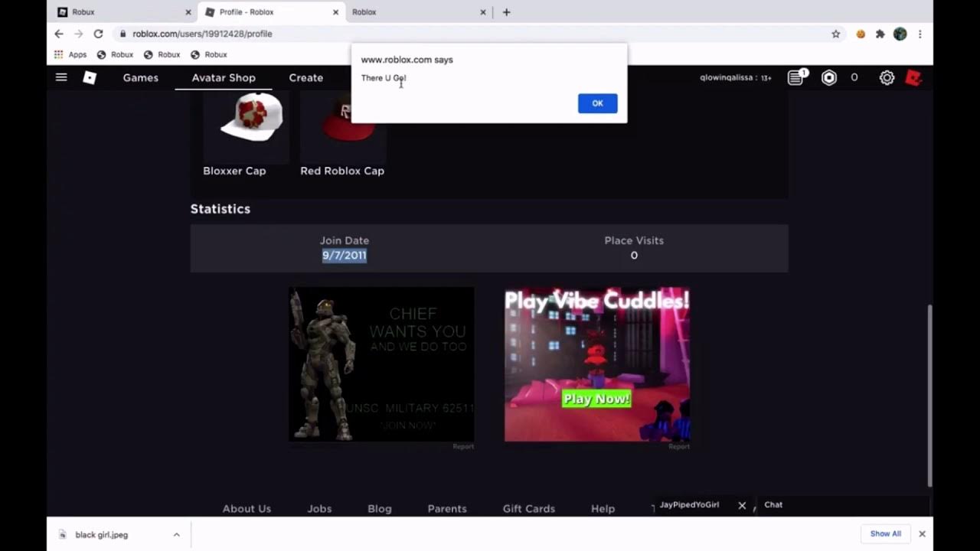Viewport: 980px width, 551px height.
Task: Switch to the Profile - Roblox tab
Action: (271, 12)
